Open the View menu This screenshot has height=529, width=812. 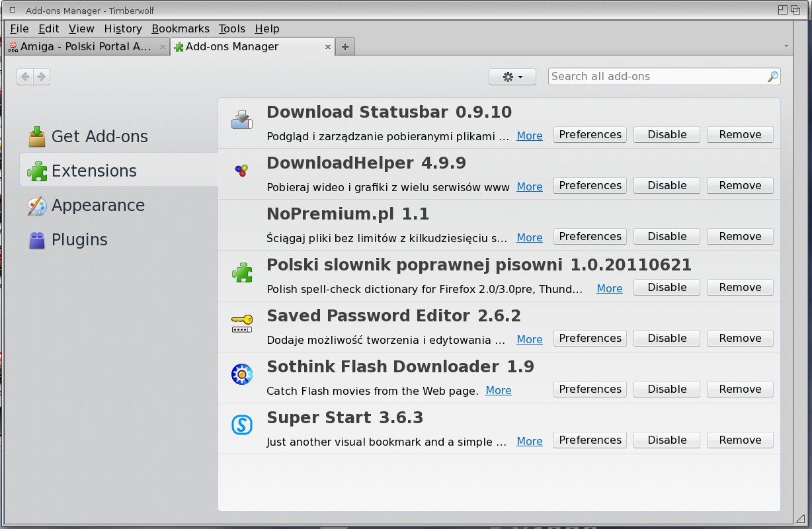click(x=81, y=28)
